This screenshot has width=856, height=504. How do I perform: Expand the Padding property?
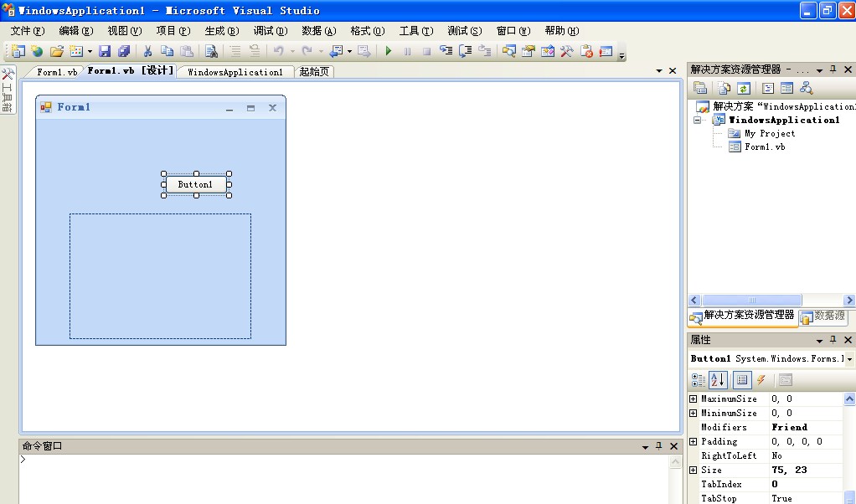(x=694, y=442)
